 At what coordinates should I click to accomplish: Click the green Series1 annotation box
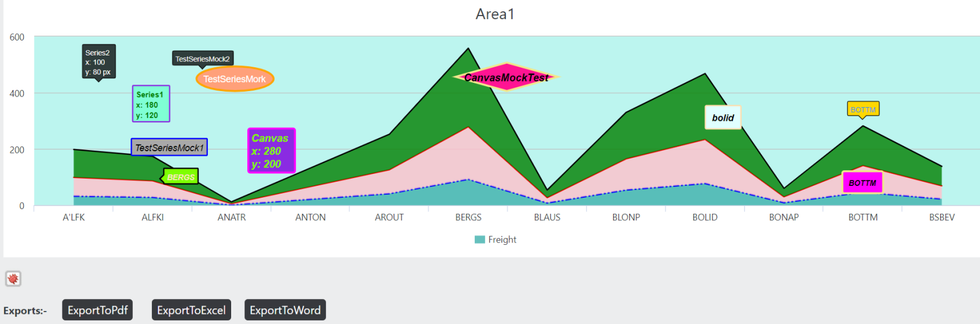[x=151, y=104]
